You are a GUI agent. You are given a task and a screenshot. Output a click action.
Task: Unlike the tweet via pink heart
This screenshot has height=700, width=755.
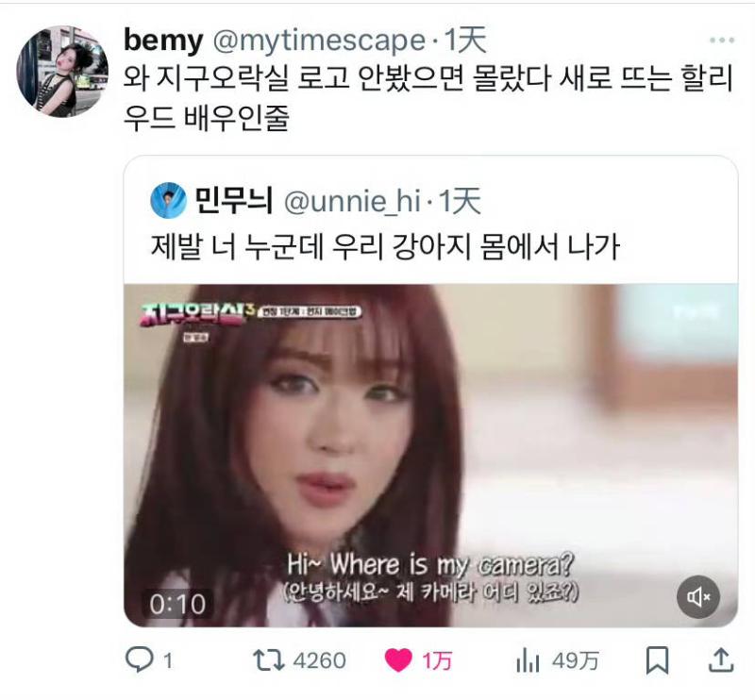(398, 660)
